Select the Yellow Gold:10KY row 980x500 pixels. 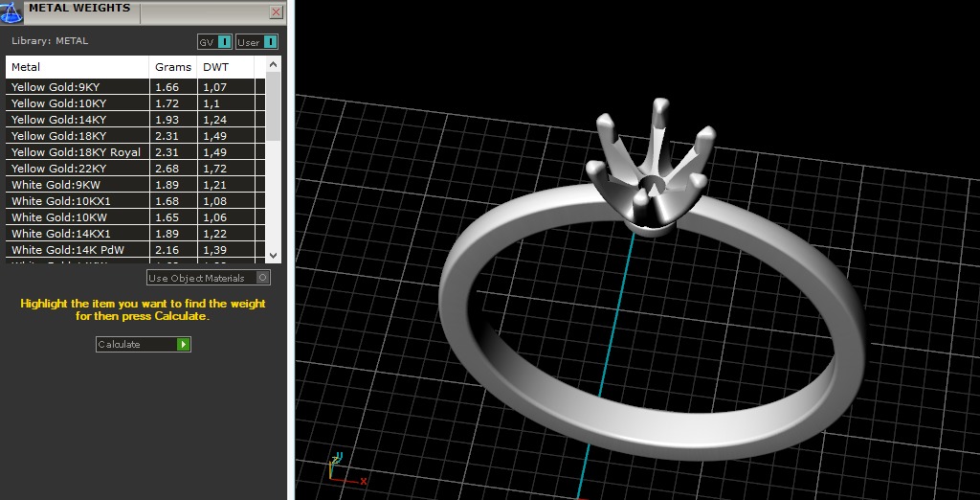[x=135, y=103]
